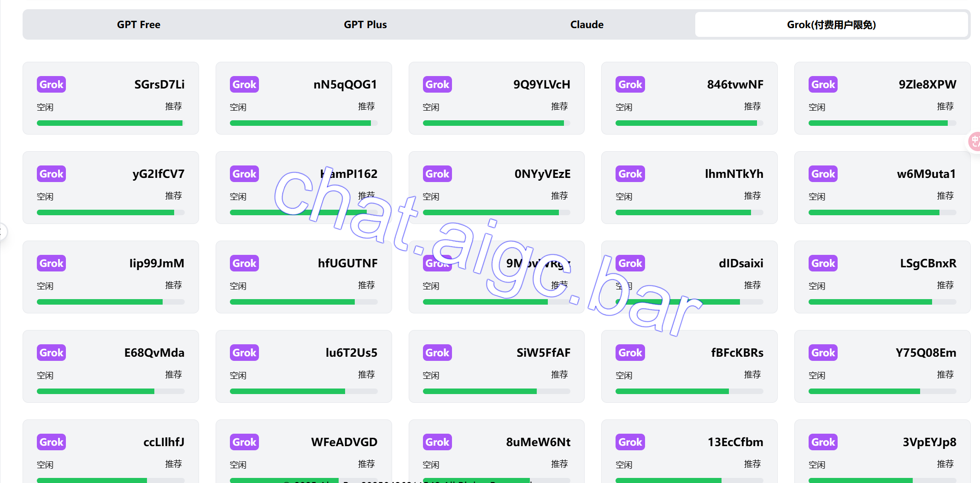
Task: Click the Grok badge on 8uMeW6Nt card
Action: pyautogui.click(x=437, y=442)
